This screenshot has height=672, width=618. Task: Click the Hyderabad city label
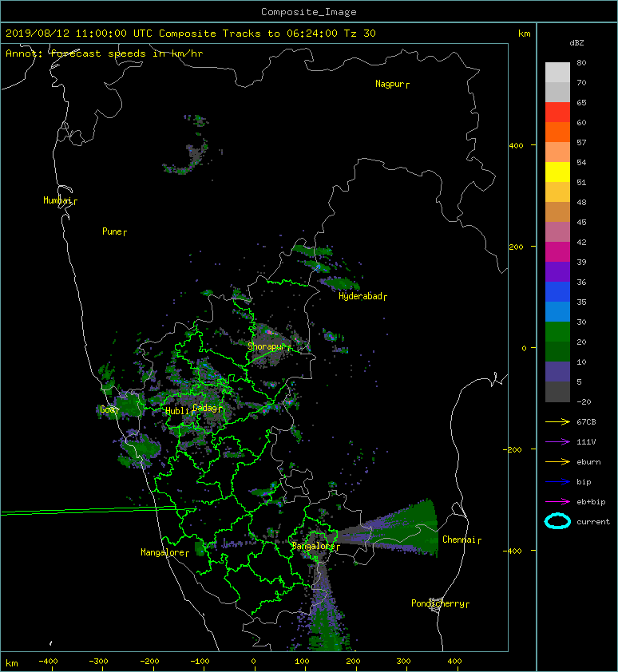tap(360, 296)
